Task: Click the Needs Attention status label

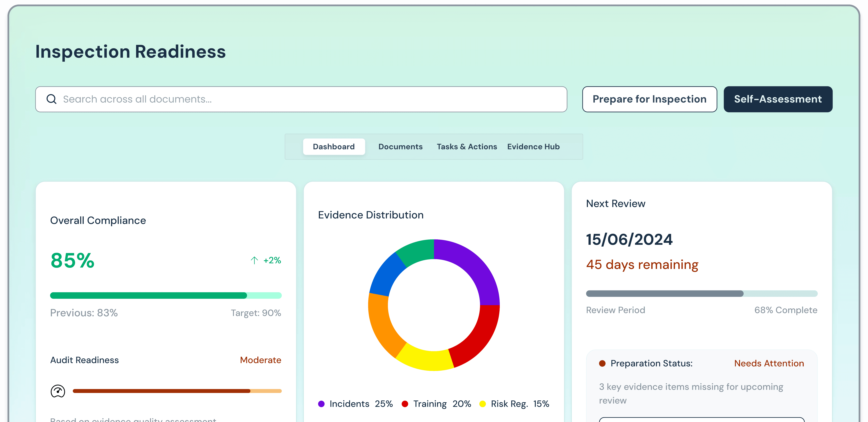Action: point(769,363)
